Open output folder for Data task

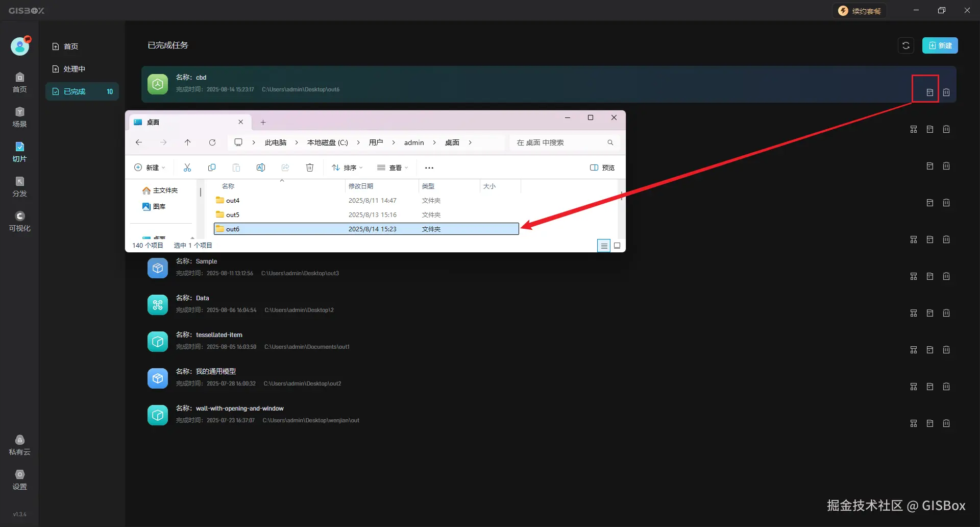click(x=929, y=313)
